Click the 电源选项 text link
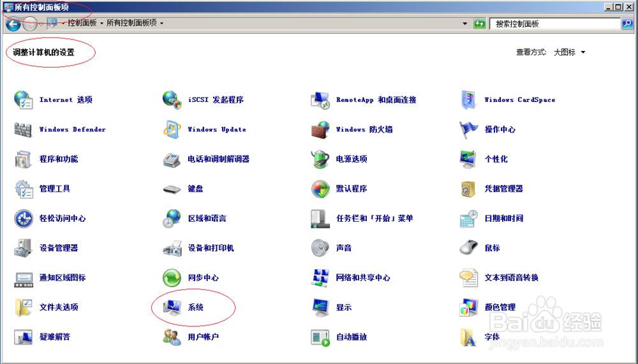The image size is (638, 364). point(352,159)
